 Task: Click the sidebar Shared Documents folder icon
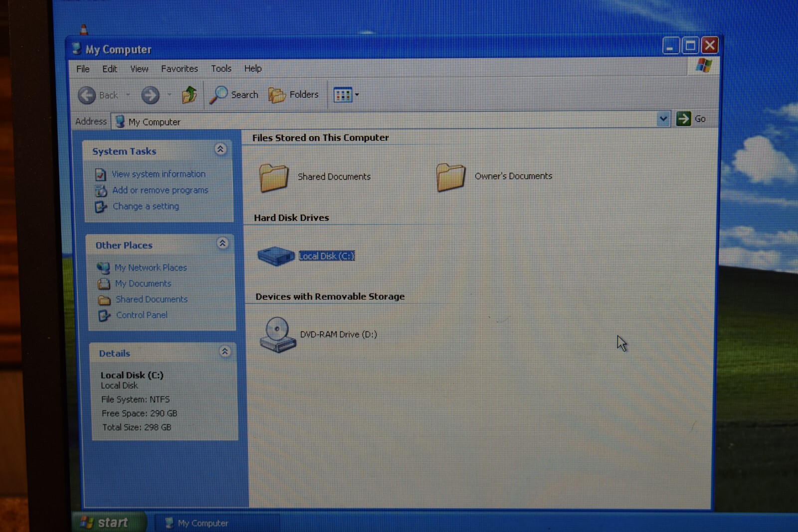pyautogui.click(x=104, y=300)
